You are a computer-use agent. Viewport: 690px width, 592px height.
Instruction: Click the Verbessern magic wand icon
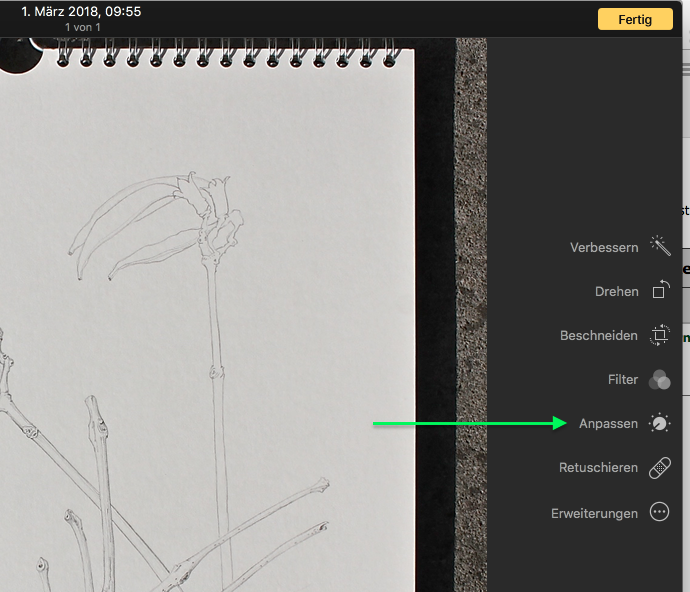pos(659,246)
